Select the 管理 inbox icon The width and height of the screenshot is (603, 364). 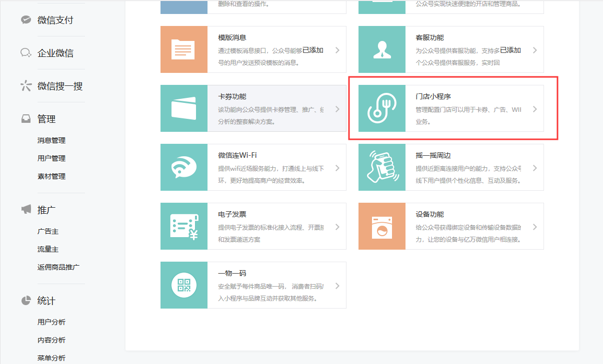tap(25, 119)
